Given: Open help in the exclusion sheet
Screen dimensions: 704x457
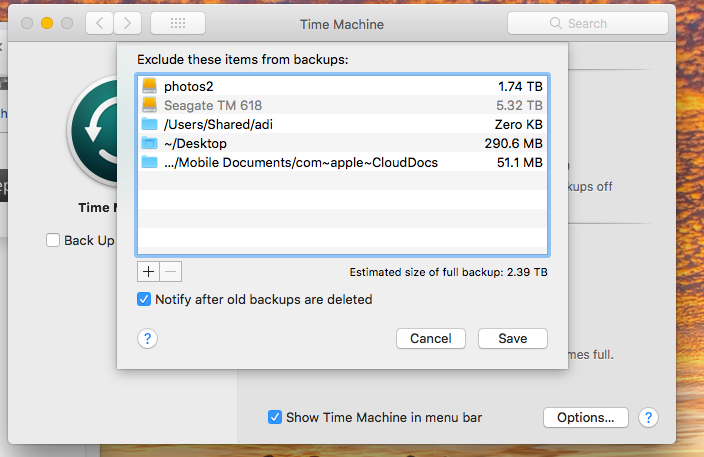Looking at the screenshot, I should coord(147,338).
